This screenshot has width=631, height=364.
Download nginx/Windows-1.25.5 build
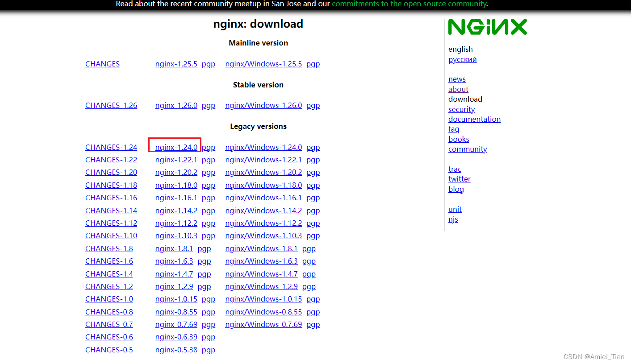(263, 64)
